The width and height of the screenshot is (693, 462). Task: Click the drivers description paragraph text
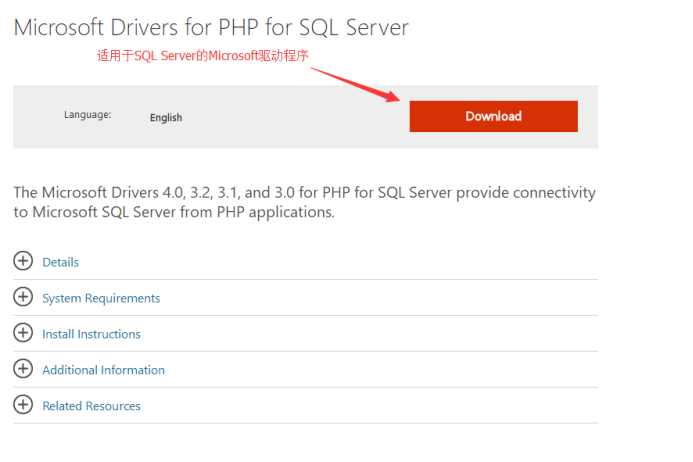tap(305, 202)
